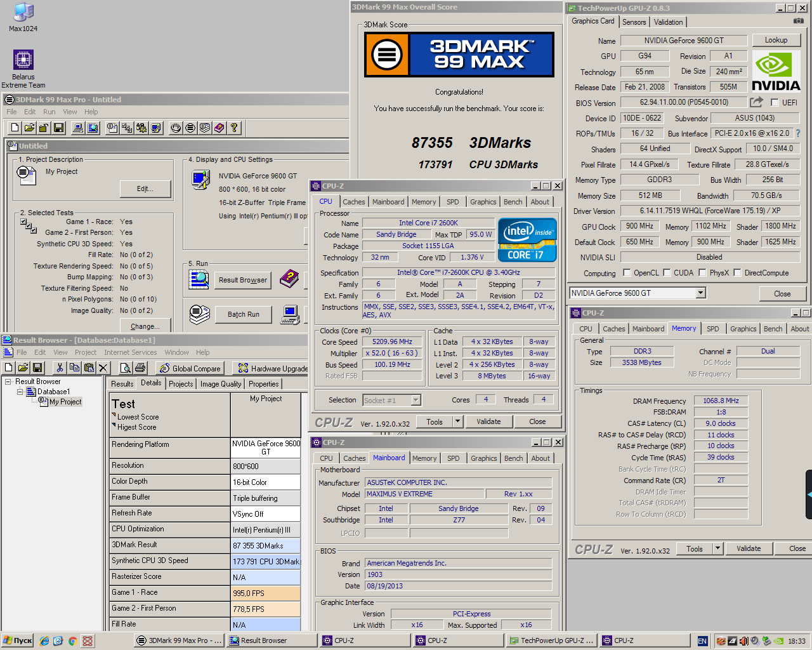
Task: Click the result browser magnifier icon in 3DMark toolbar
Action: 93,128
